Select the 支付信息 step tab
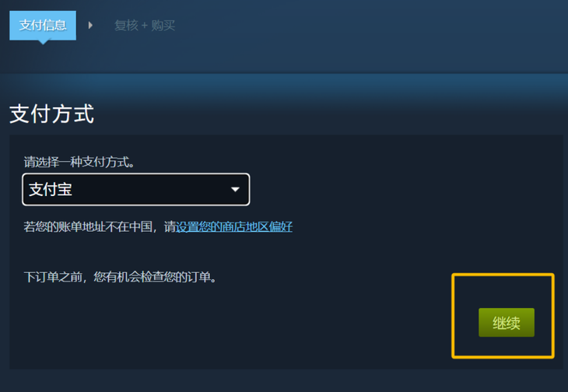This screenshot has width=568, height=392. click(43, 26)
